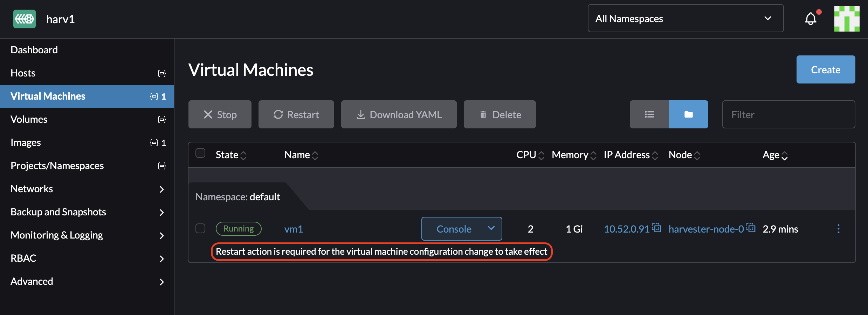Click the copy icon beside harvester-node-0

(752, 228)
